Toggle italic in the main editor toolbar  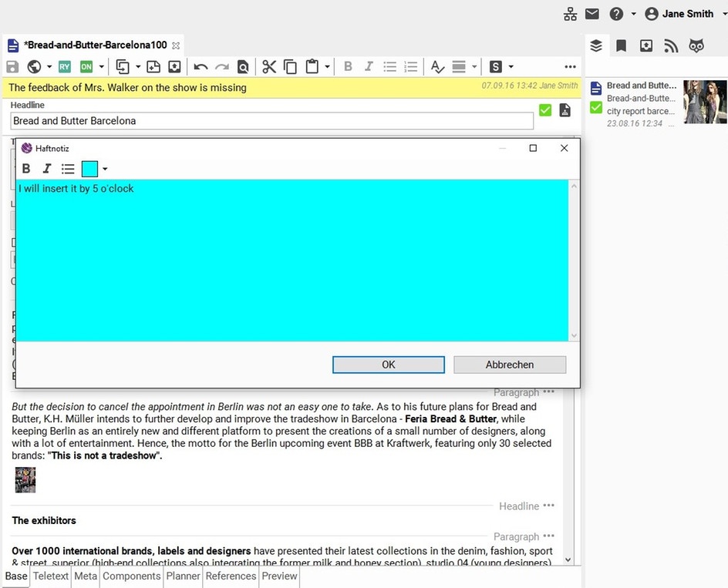click(369, 66)
